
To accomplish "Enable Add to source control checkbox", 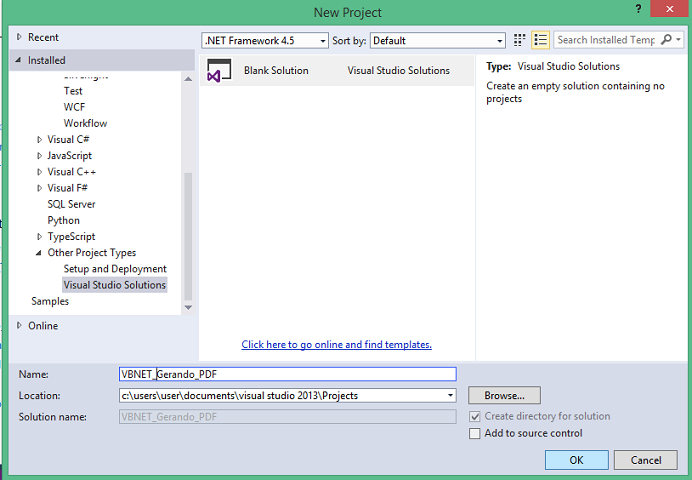I will click(475, 433).
